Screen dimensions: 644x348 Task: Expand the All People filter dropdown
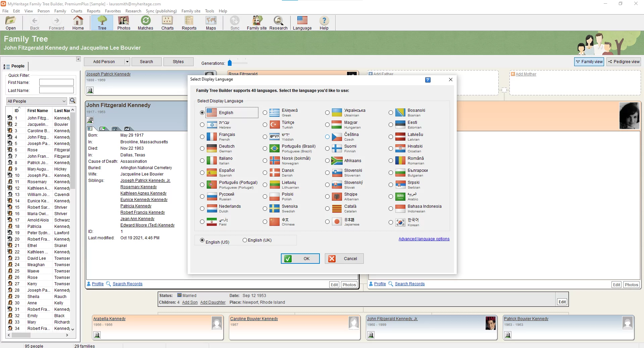click(64, 101)
